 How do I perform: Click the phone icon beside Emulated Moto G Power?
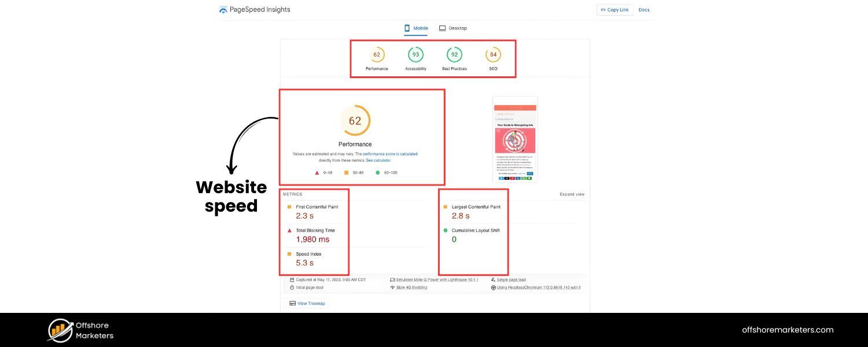(392, 279)
